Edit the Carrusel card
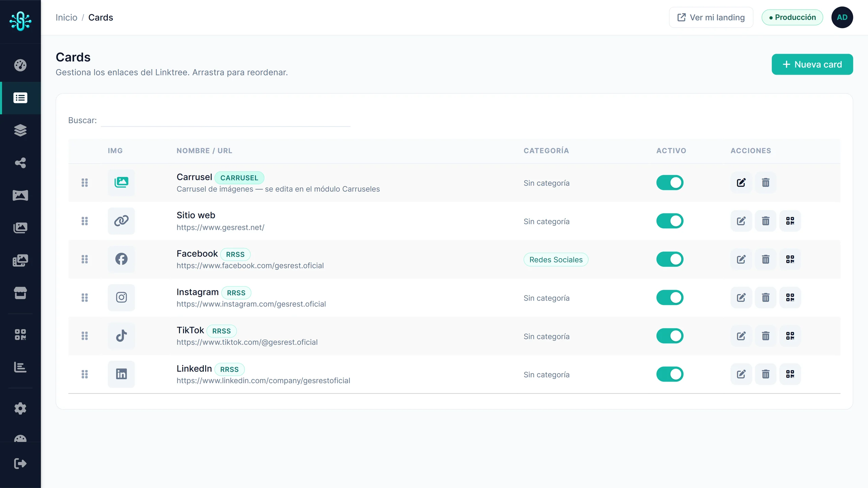The image size is (868, 488). pos(741,183)
